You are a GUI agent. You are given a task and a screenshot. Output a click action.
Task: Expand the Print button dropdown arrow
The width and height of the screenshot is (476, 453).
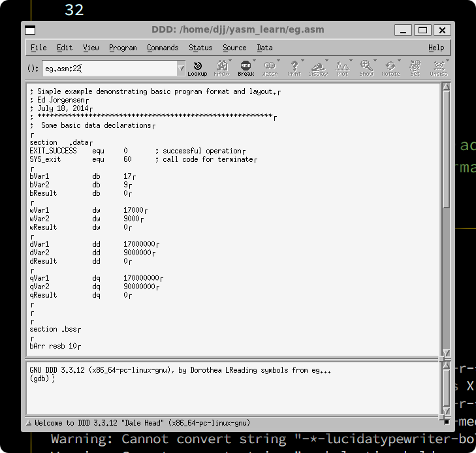coord(302,61)
